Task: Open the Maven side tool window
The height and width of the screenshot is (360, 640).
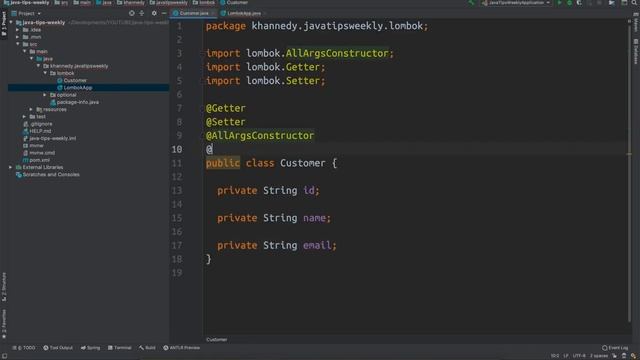Action: pos(636,23)
